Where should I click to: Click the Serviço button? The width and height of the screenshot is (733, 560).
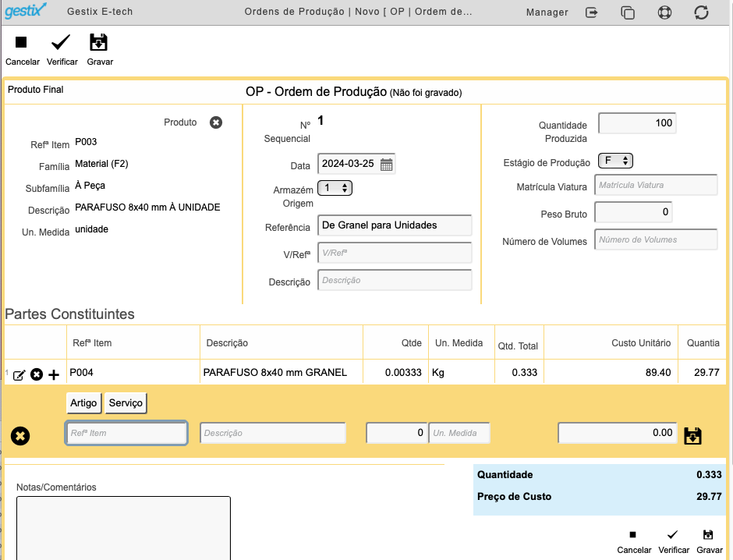click(x=126, y=403)
